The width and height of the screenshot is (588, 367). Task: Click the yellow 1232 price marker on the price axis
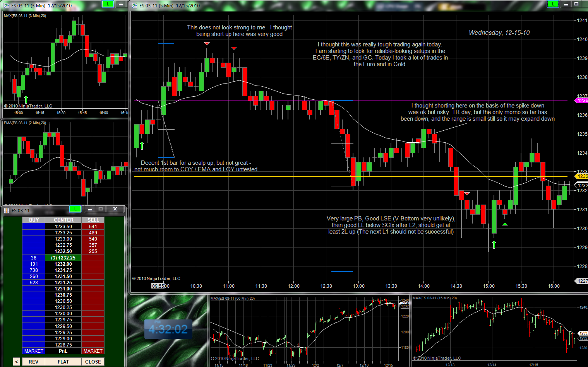pyautogui.click(x=582, y=176)
